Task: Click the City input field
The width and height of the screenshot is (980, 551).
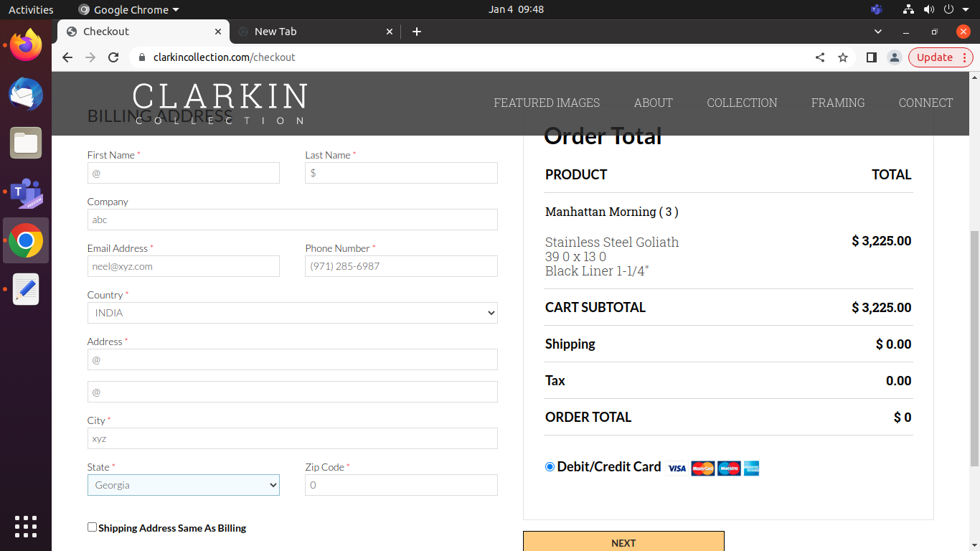Action: (293, 438)
